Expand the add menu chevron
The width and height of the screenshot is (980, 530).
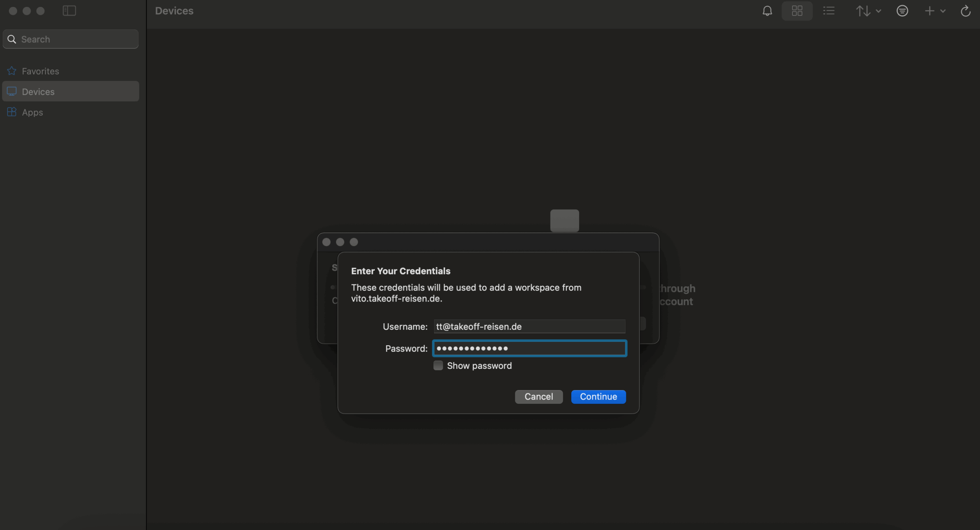click(943, 11)
